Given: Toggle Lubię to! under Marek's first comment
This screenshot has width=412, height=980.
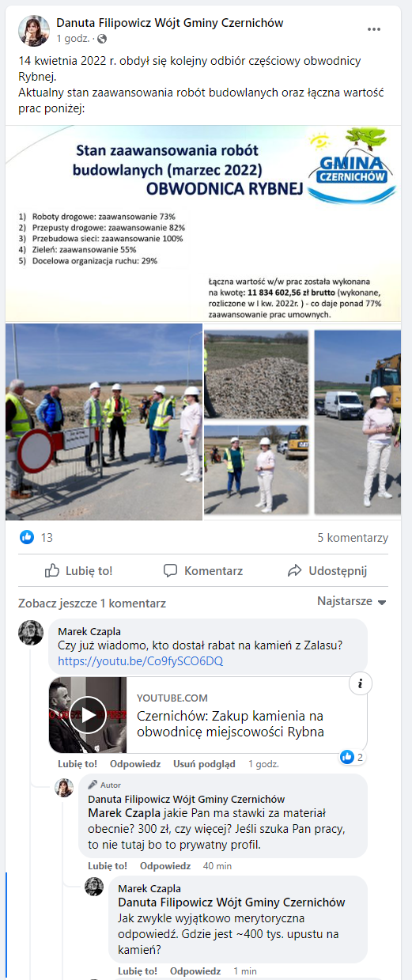Looking at the screenshot, I should (x=77, y=764).
